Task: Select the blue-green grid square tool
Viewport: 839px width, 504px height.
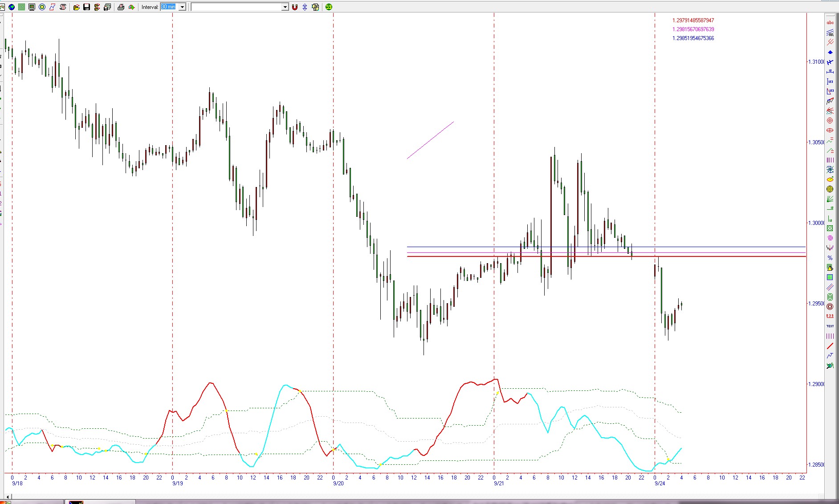Action: tap(830, 277)
